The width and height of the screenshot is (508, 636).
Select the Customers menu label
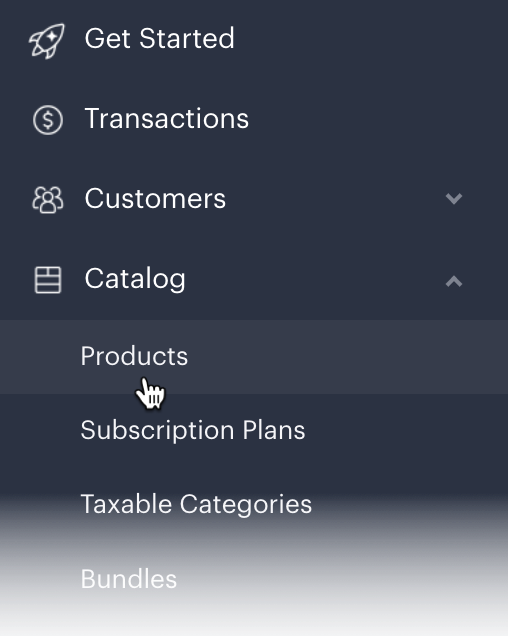[x=155, y=198]
